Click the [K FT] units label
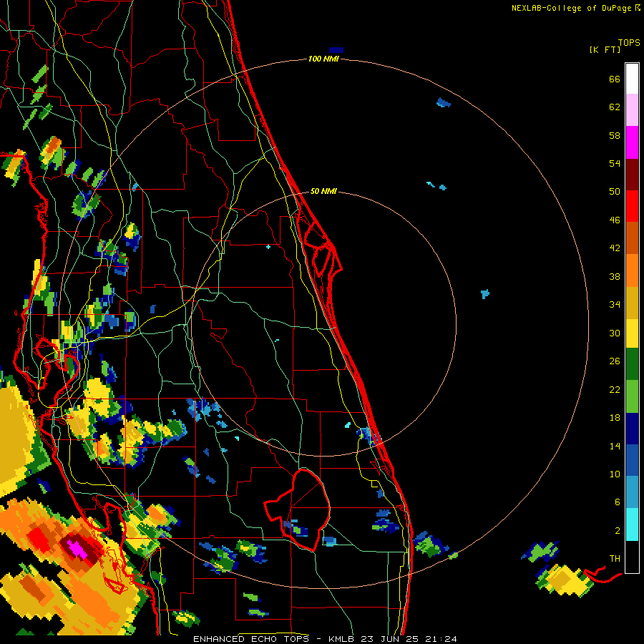The image size is (644, 644). pyautogui.click(x=605, y=49)
